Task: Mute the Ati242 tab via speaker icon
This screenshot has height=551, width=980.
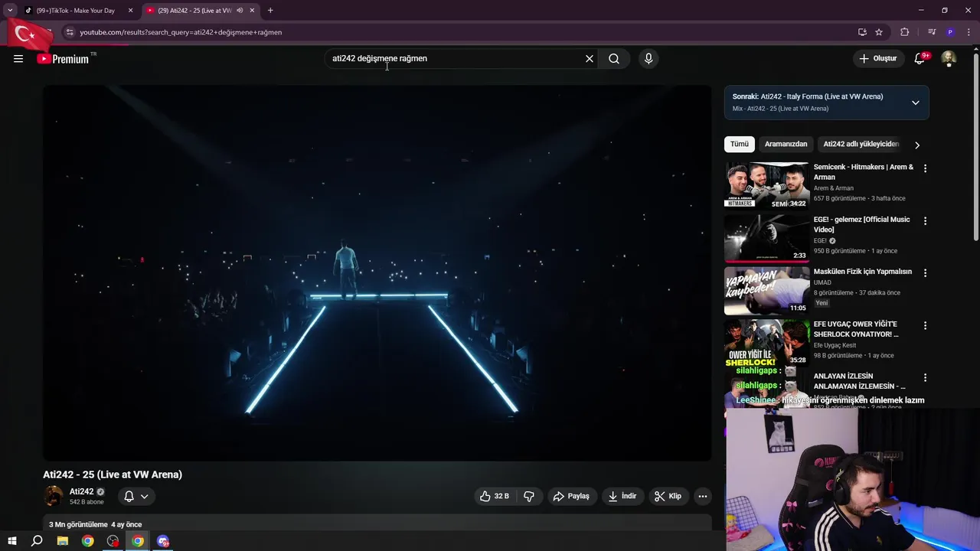Action: (240, 11)
